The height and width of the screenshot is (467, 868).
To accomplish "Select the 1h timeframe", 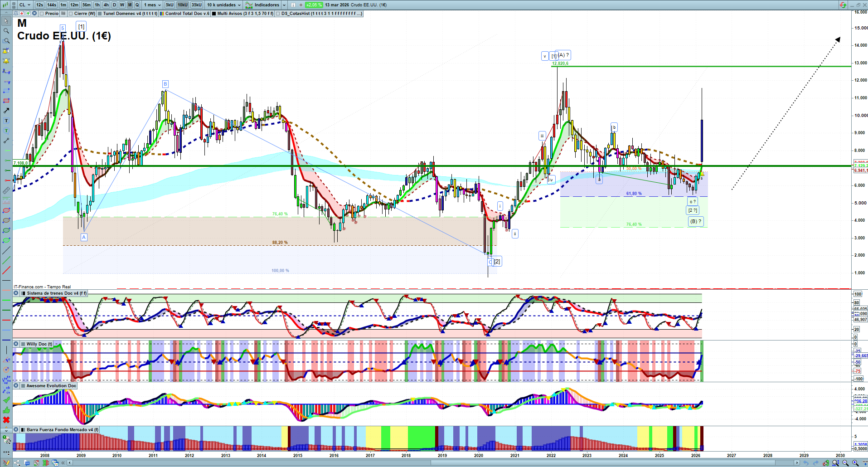I will (x=97, y=5).
